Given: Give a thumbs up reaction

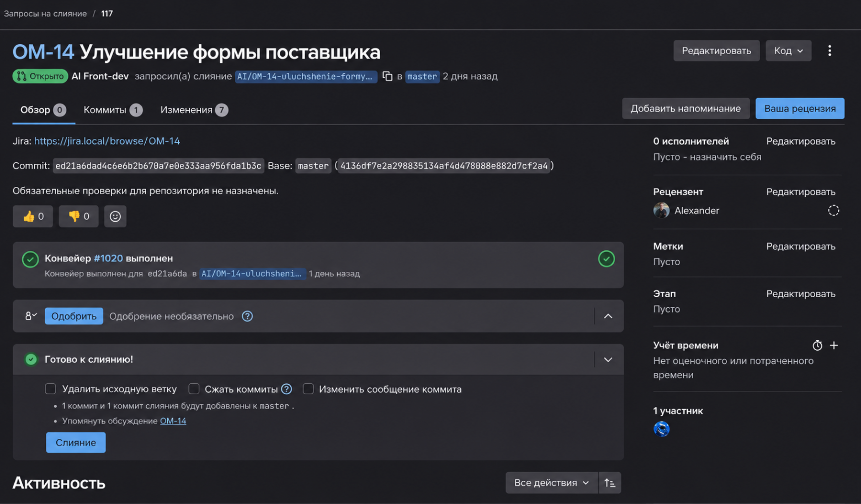Looking at the screenshot, I should point(33,216).
